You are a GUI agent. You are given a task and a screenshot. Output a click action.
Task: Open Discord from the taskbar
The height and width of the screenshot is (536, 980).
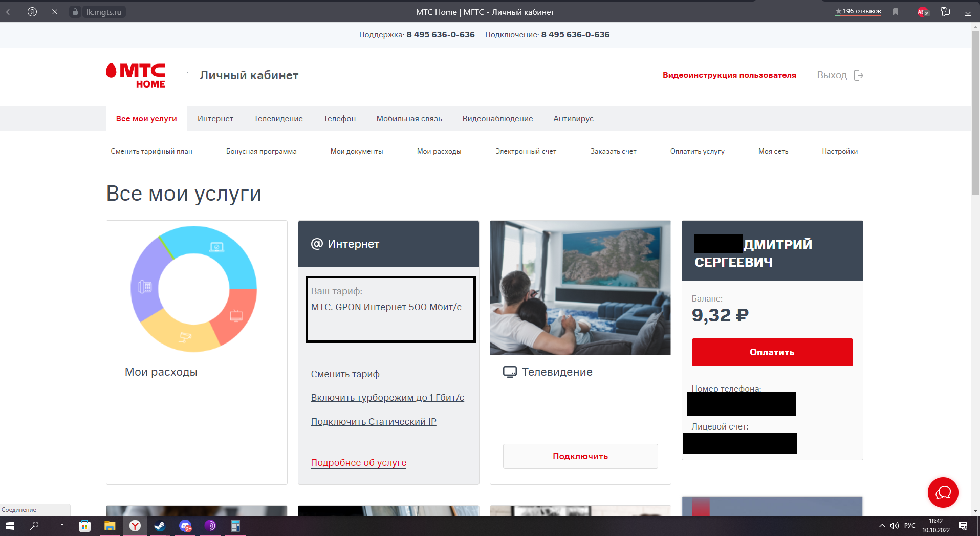point(185,526)
